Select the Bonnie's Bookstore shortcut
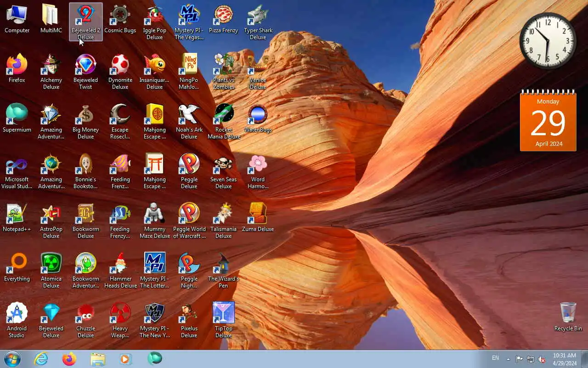The height and width of the screenshot is (368, 588). [86, 171]
